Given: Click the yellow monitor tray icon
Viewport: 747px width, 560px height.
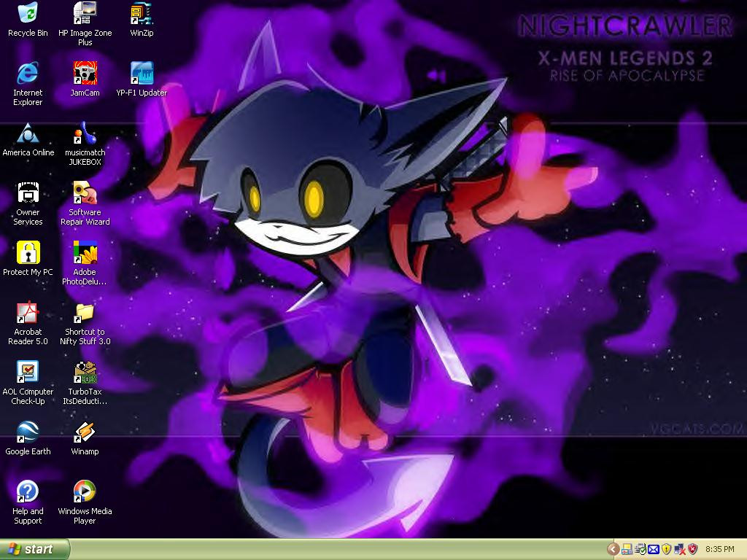Looking at the screenshot, I should (627, 550).
